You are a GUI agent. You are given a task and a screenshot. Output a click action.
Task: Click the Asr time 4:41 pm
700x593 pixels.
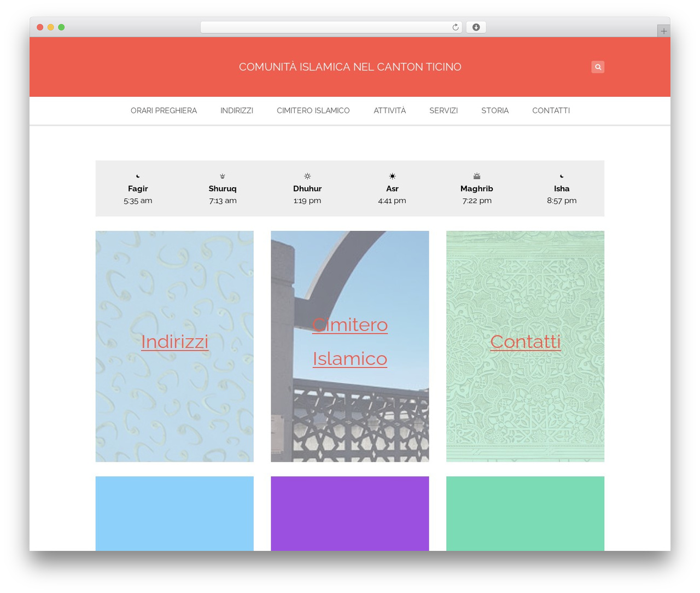tap(392, 201)
